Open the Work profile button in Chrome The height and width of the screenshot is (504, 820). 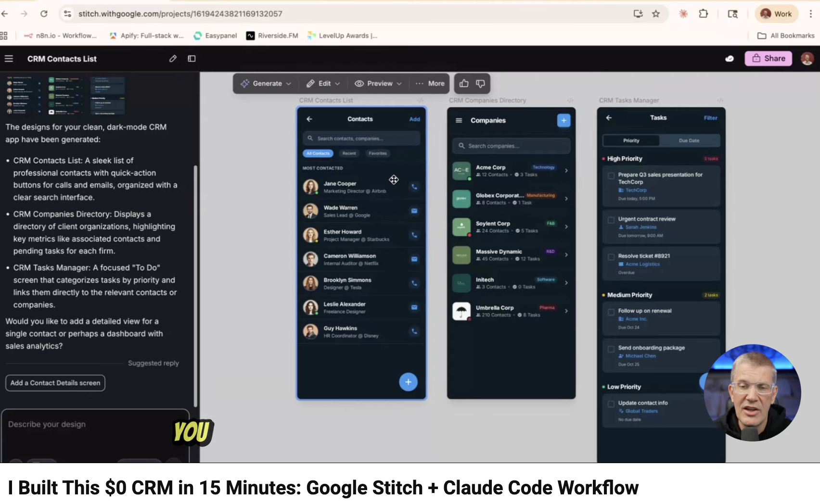[776, 13]
